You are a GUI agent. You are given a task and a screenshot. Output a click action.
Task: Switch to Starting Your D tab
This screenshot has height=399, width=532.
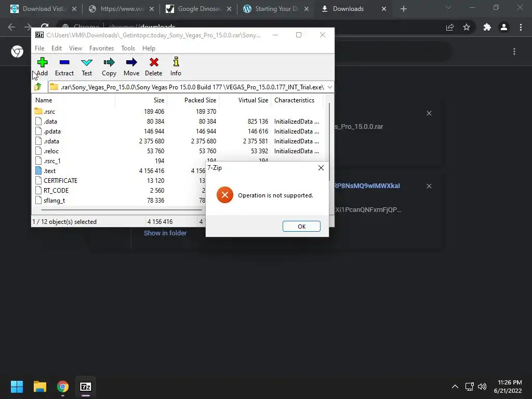coord(276,9)
